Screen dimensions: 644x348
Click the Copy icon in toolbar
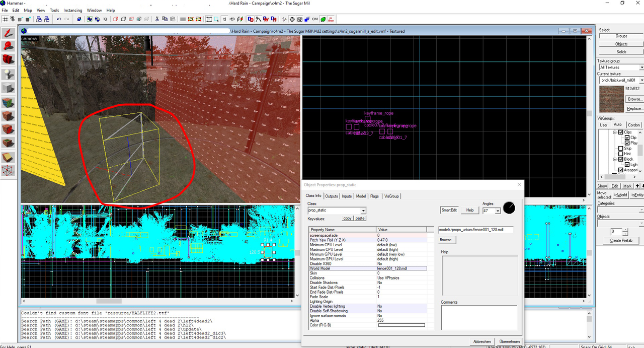tap(165, 19)
